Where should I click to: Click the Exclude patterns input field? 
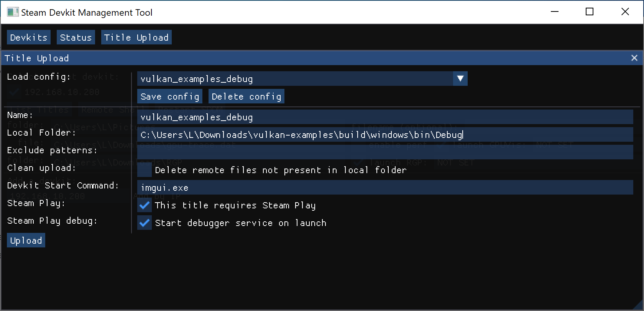tap(385, 152)
